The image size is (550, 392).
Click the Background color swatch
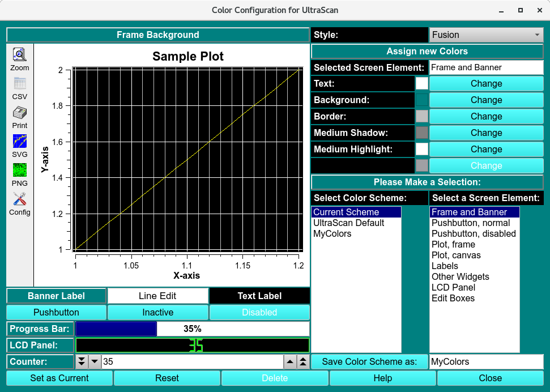coord(422,100)
